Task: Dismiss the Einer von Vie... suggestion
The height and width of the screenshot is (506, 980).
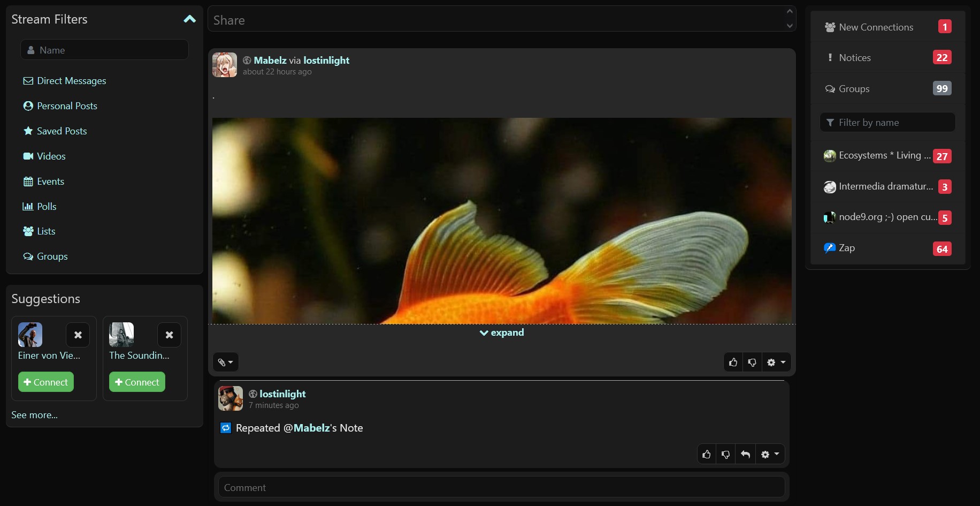Action: [78, 335]
